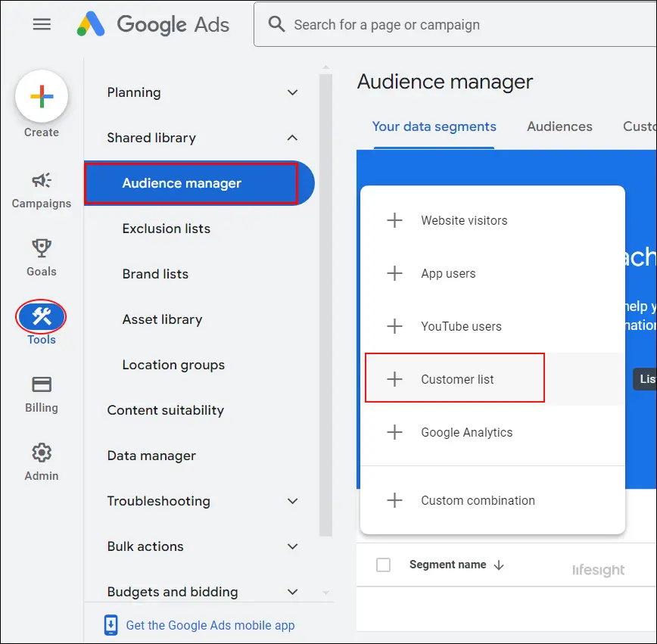657x644 pixels.
Task: Click the Bulk actions label
Action: pyautogui.click(x=145, y=546)
